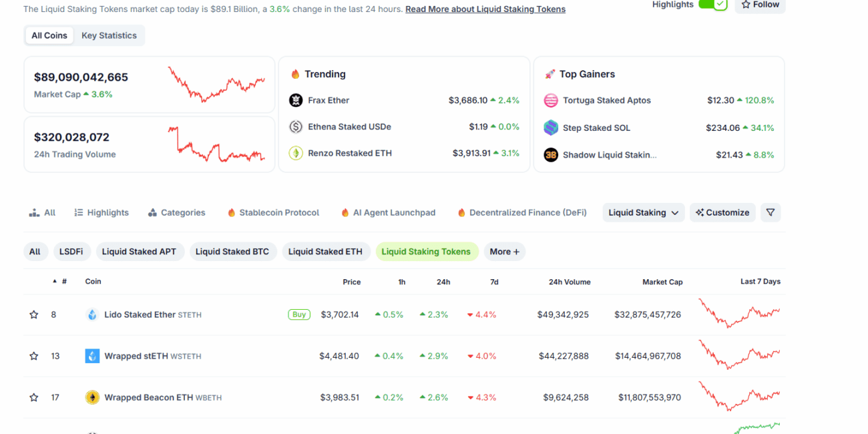The width and height of the screenshot is (868, 434).
Task: Open the Tortuga Staked Aptos gainer link
Action: [607, 100]
